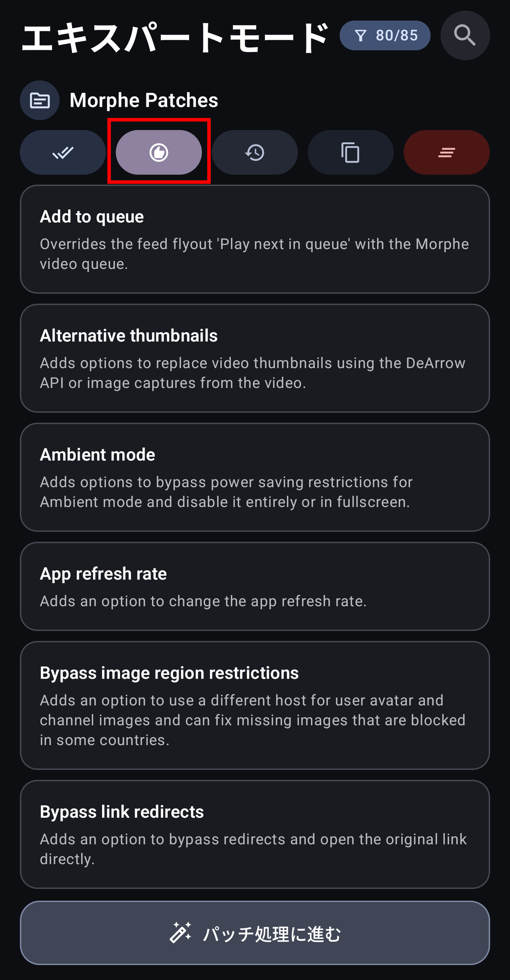Toggle the Ambient mode patch

tap(255, 477)
